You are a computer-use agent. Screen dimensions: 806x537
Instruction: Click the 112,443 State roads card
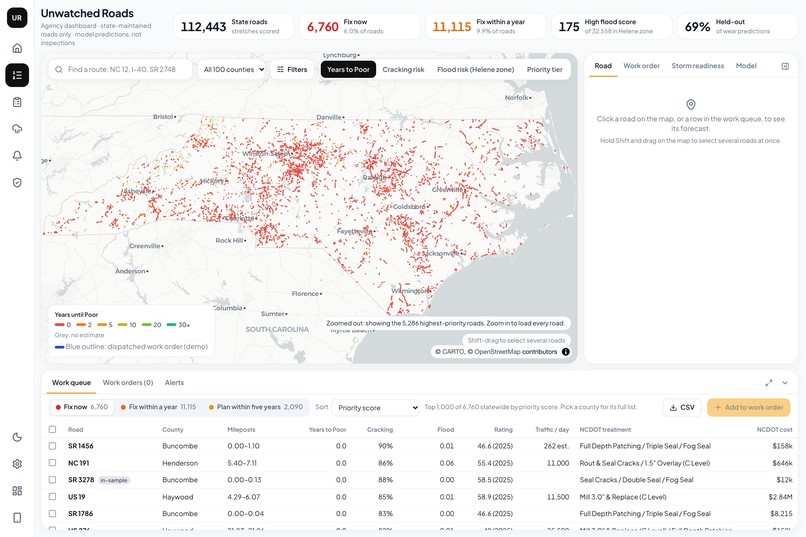coord(233,26)
